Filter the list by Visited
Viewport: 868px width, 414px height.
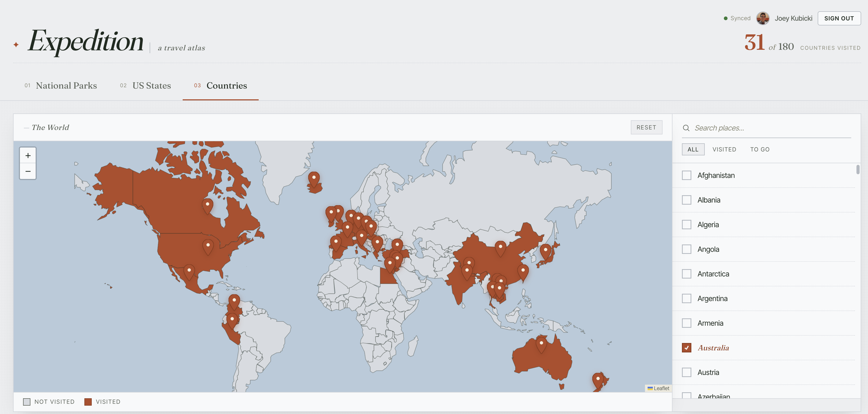tap(724, 149)
